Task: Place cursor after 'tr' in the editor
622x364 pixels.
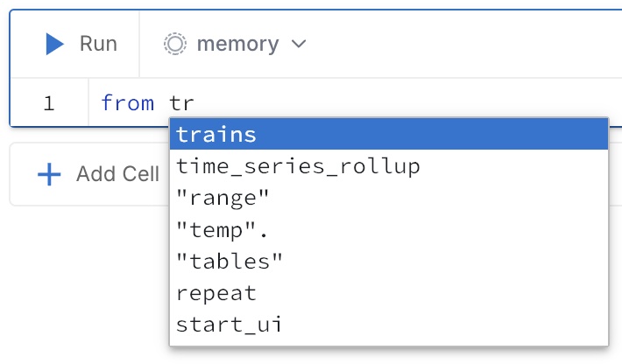Action: [x=194, y=103]
